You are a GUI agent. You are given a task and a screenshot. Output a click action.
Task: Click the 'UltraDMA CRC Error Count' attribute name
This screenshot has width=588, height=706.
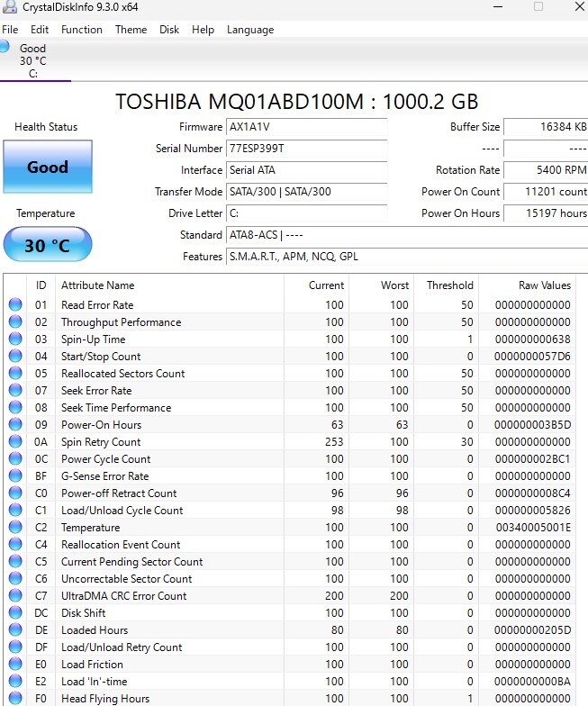[x=124, y=596]
